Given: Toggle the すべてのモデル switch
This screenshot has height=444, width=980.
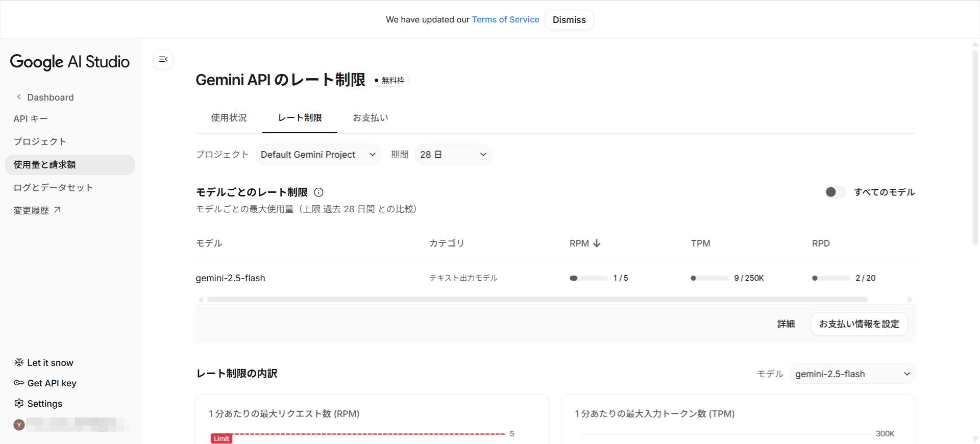Looking at the screenshot, I should point(835,192).
